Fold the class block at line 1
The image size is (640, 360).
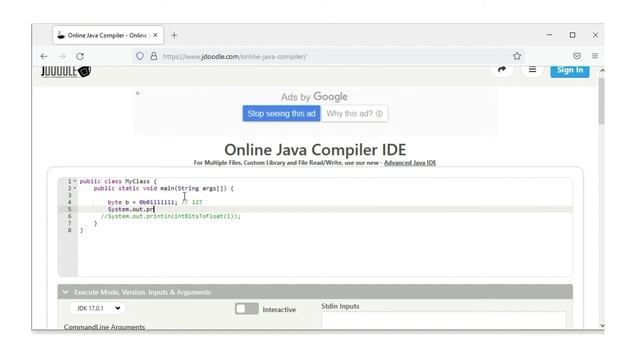point(75,181)
